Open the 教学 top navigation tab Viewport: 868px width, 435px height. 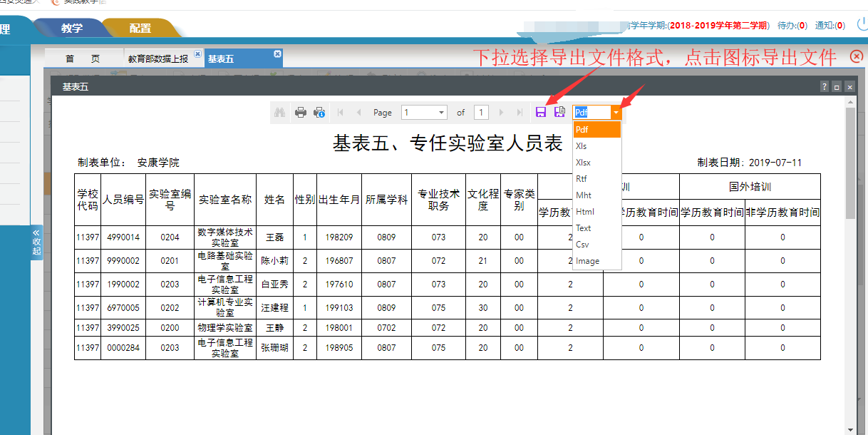(x=71, y=29)
